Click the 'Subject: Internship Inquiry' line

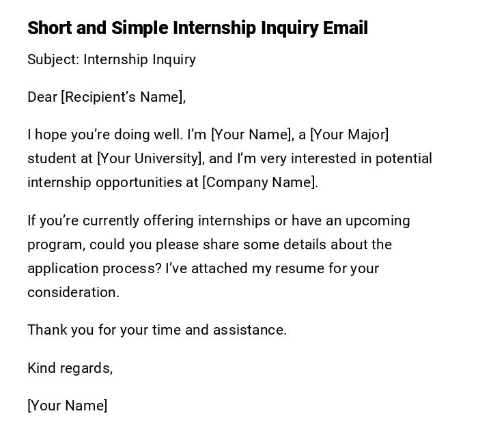point(111,59)
